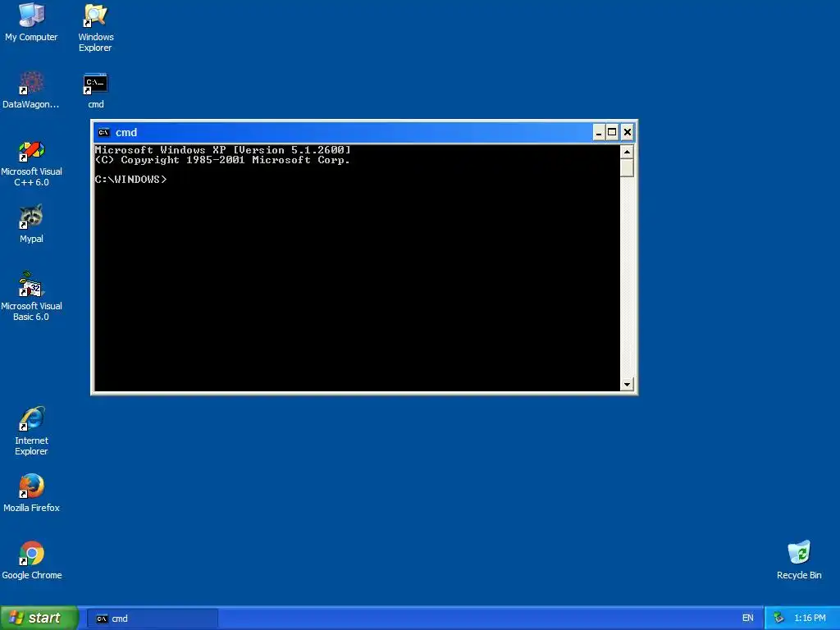Click the EN language indicator

[x=748, y=618]
